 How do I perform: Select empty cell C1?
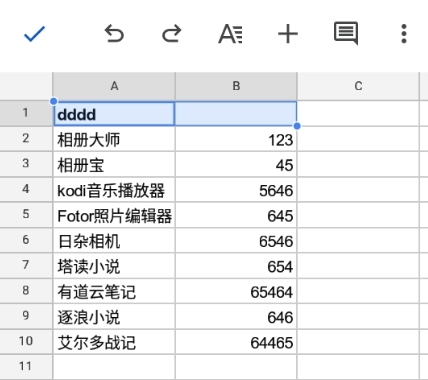tap(358, 113)
